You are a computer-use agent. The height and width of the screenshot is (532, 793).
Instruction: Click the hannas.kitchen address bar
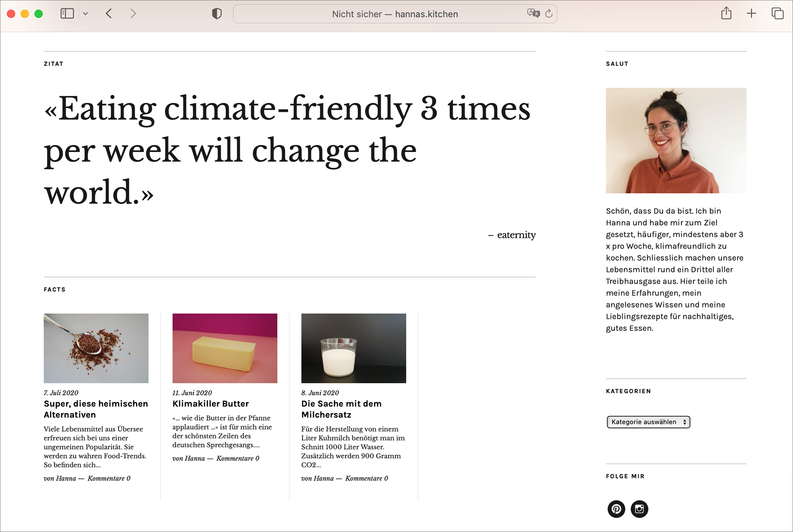[395, 14]
